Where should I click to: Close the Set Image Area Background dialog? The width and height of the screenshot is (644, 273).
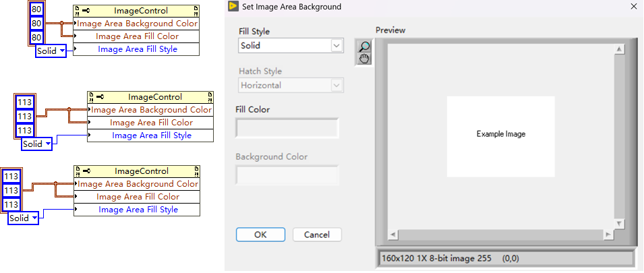coord(633,7)
